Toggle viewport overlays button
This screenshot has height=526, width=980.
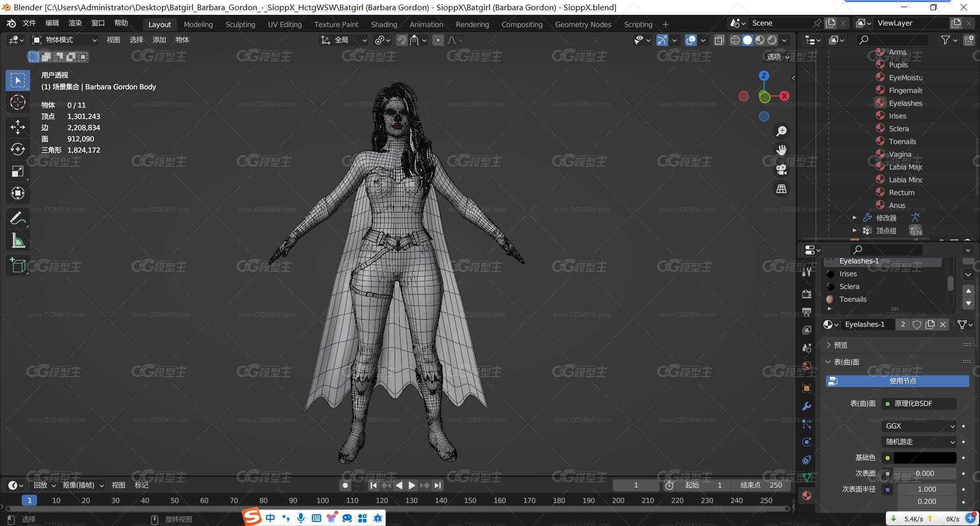[691, 40]
